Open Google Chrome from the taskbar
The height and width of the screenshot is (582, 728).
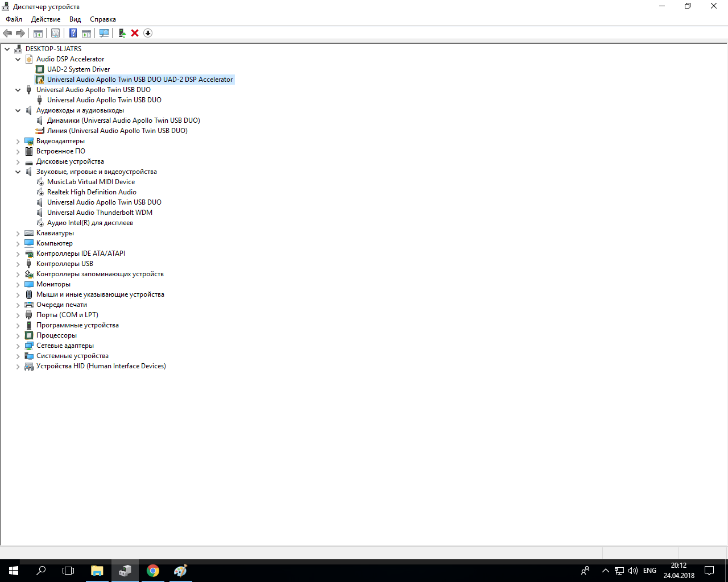153,571
